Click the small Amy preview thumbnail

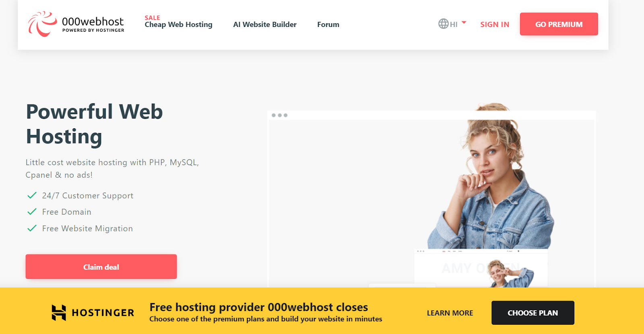(481, 268)
